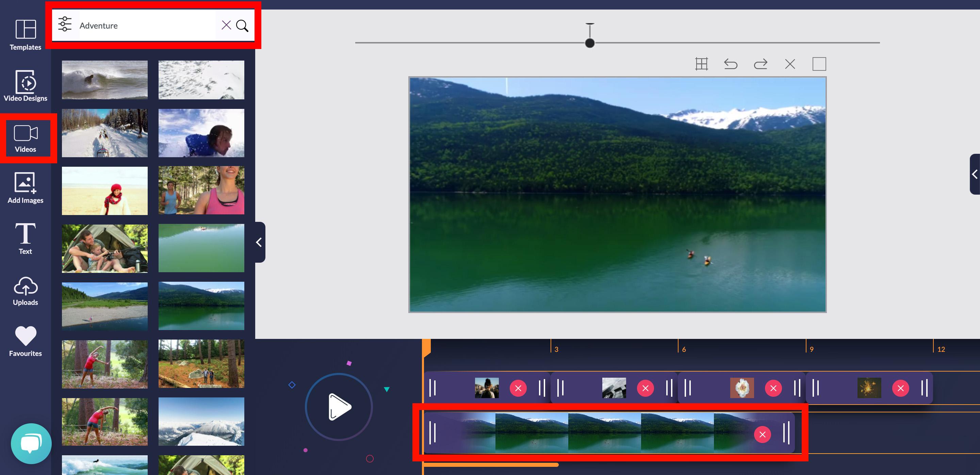Click the undo arrow button
The width and height of the screenshot is (980, 475).
click(x=729, y=64)
